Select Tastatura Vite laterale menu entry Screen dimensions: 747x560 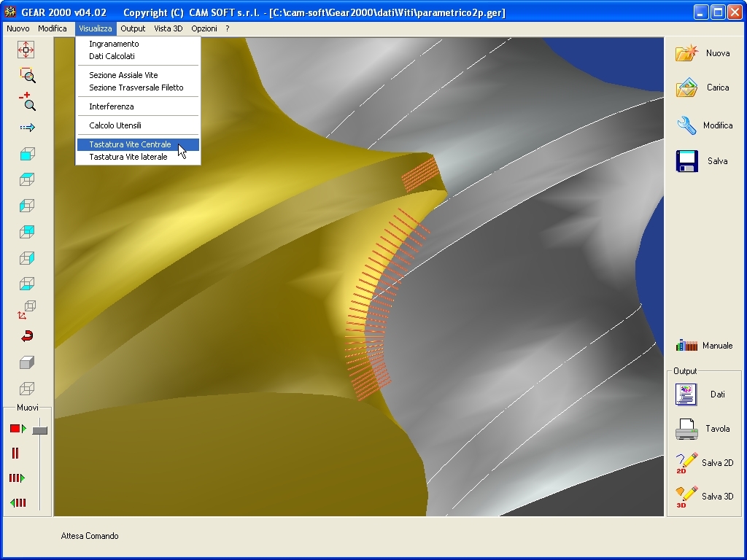pos(138,157)
